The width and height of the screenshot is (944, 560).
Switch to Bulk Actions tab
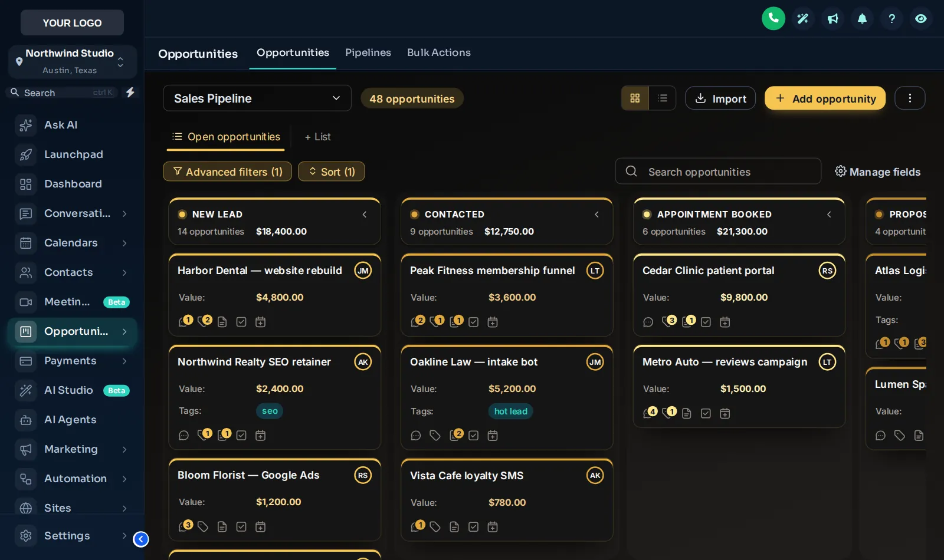[439, 53]
